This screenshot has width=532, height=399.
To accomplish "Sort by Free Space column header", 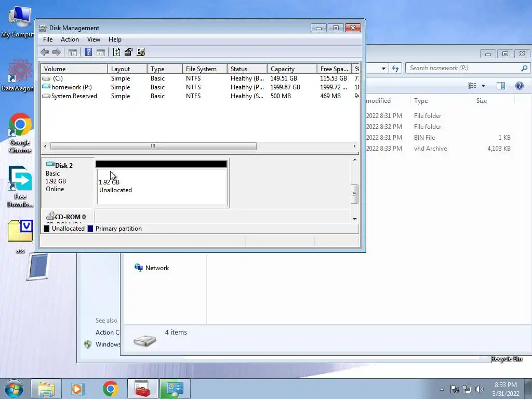I will (x=334, y=69).
